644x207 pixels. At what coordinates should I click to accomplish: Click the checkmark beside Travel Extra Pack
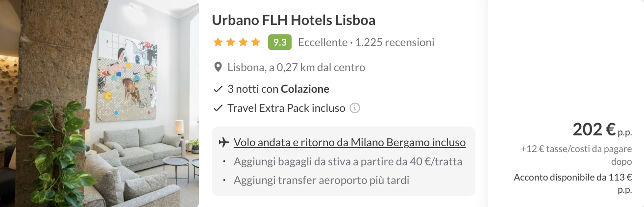coord(218,108)
